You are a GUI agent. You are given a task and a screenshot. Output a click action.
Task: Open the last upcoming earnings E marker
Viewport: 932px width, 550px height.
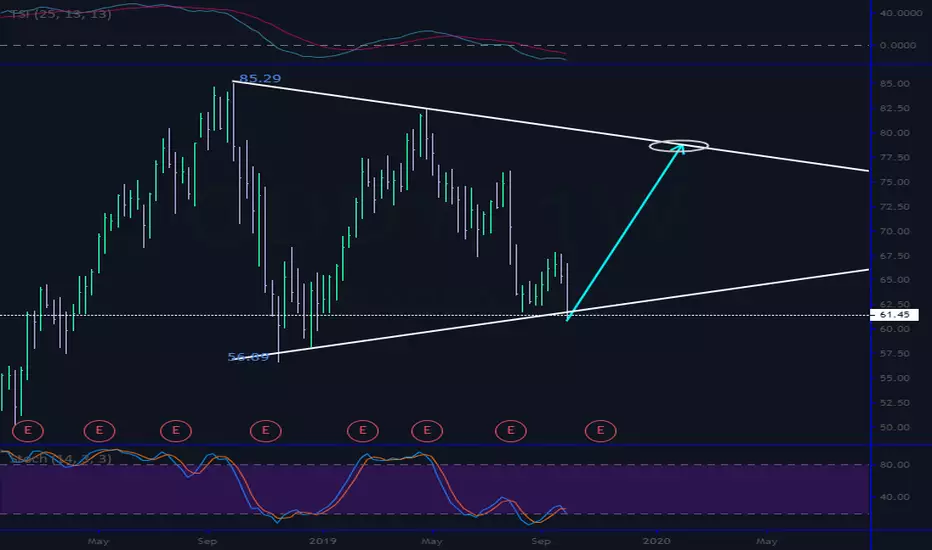coord(600,430)
